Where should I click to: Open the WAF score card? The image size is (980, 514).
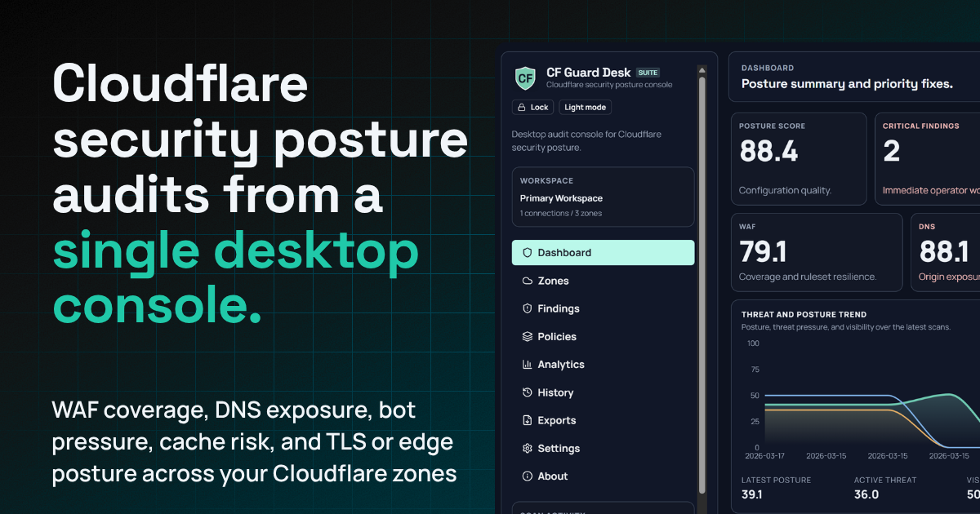(x=817, y=252)
